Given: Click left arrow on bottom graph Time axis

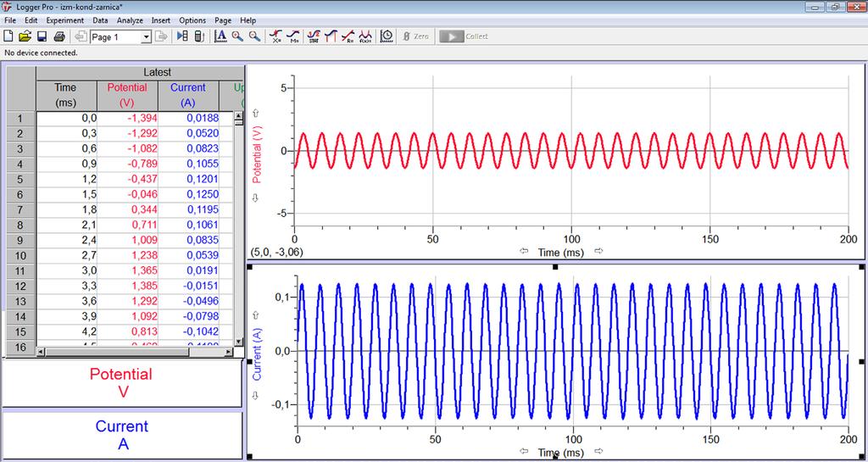Looking at the screenshot, I should pos(524,452).
